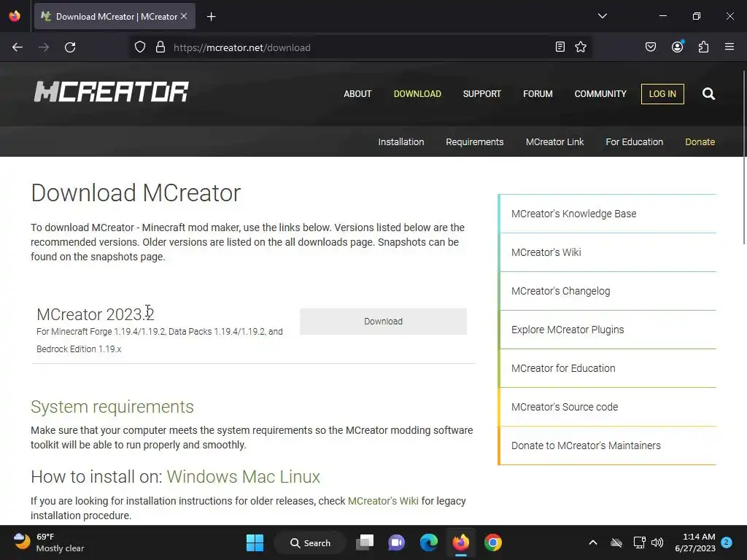Open clock and date in taskbar
The image size is (747, 560).
click(x=695, y=542)
